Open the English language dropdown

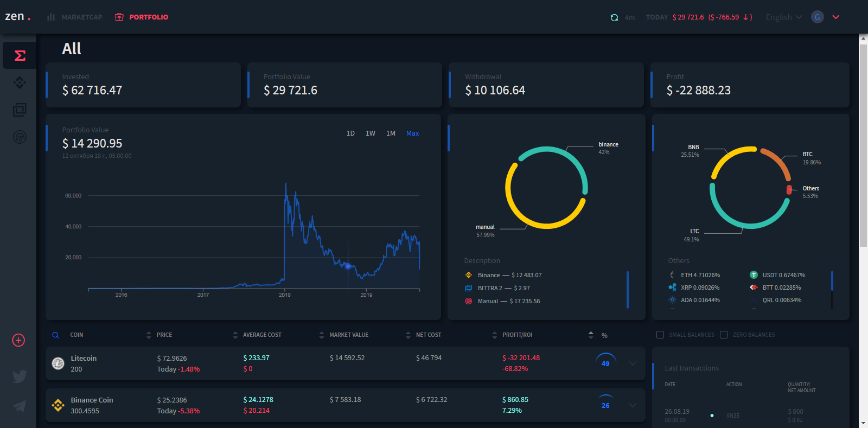click(783, 17)
